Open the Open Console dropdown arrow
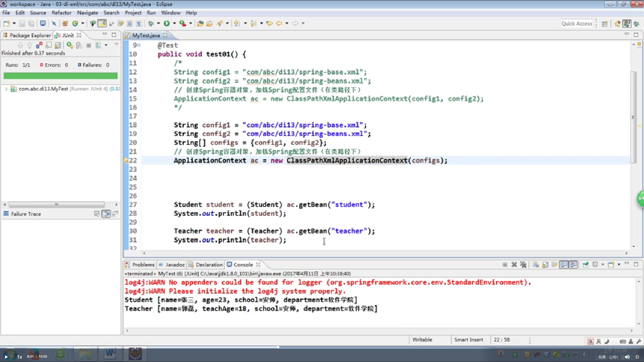The height and width of the screenshot is (362, 644). [x=619, y=265]
